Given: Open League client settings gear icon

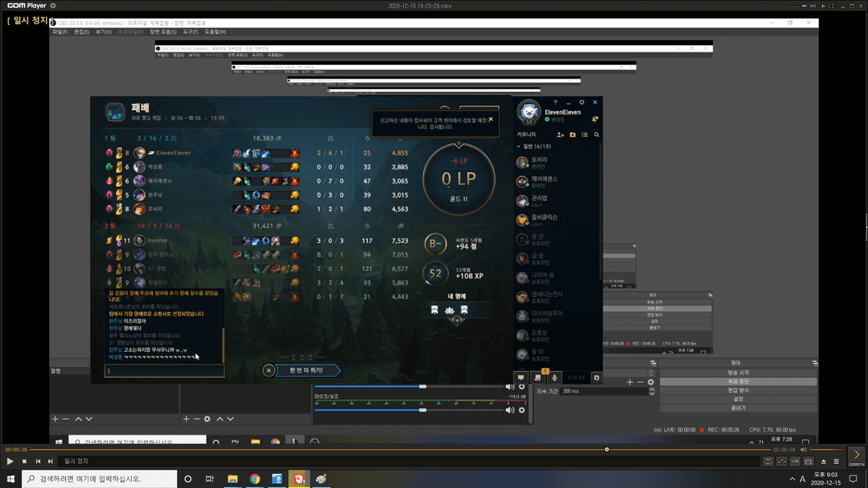Looking at the screenshot, I should (x=582, y=103).
